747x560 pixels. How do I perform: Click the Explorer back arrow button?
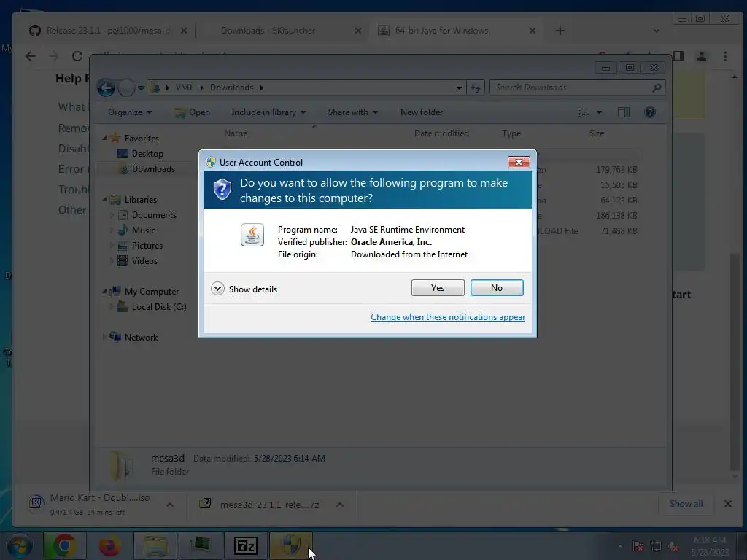(106, 87)
